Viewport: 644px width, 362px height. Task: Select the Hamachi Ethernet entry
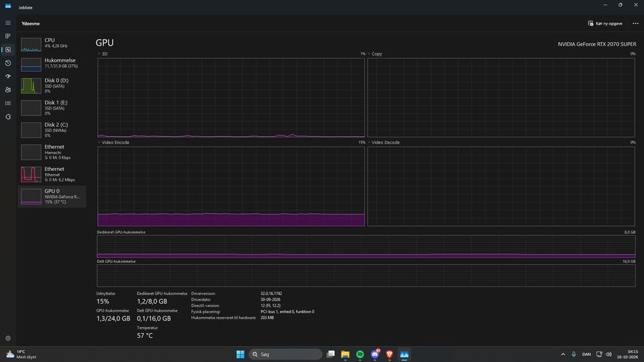[52, 152]
